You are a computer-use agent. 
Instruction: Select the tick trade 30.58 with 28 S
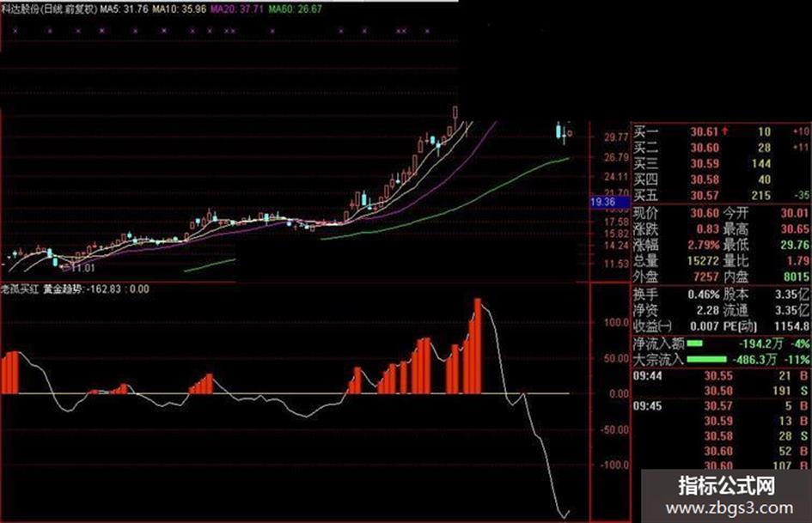(x=756, y=436)
